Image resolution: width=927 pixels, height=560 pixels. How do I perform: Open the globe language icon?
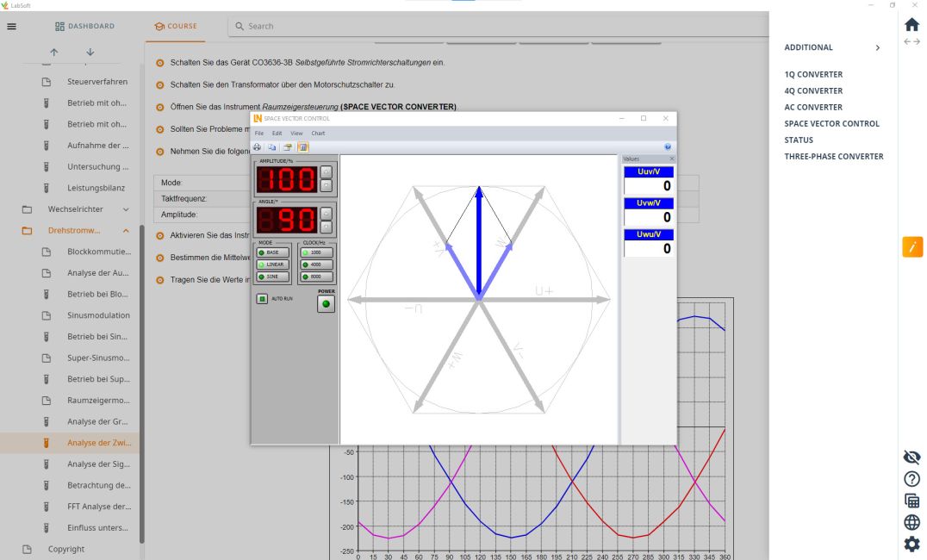(911, 522)
